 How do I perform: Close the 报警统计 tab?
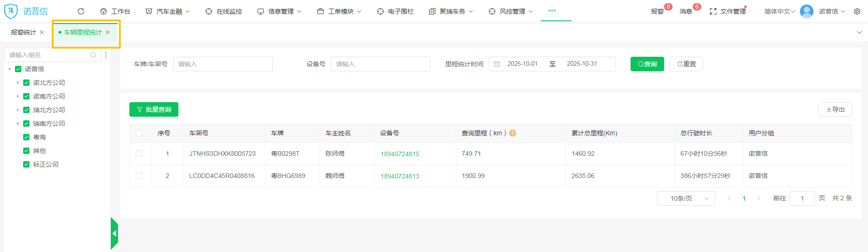(42, 32)
